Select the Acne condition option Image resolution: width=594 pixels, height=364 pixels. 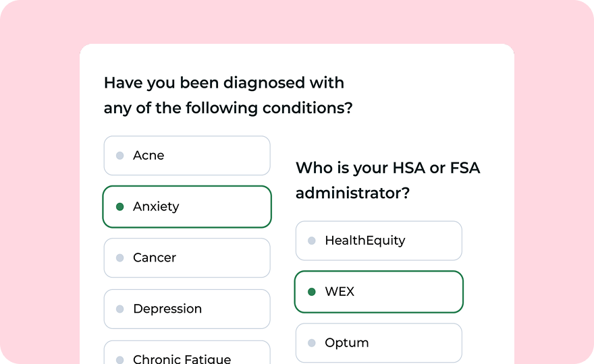tap(187, 156)
